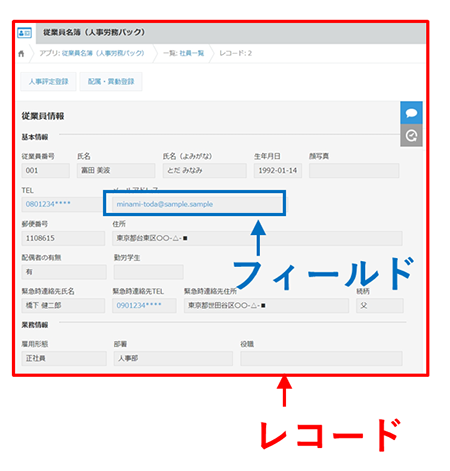Screen dimensions: 450x471
Task: Click the email link minami-toda@sample.sample
Action: (x=165, y=204)
